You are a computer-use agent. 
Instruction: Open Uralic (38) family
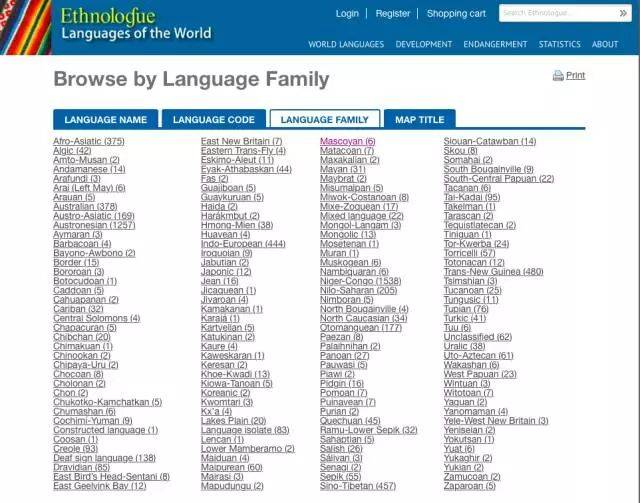[465, 346]
